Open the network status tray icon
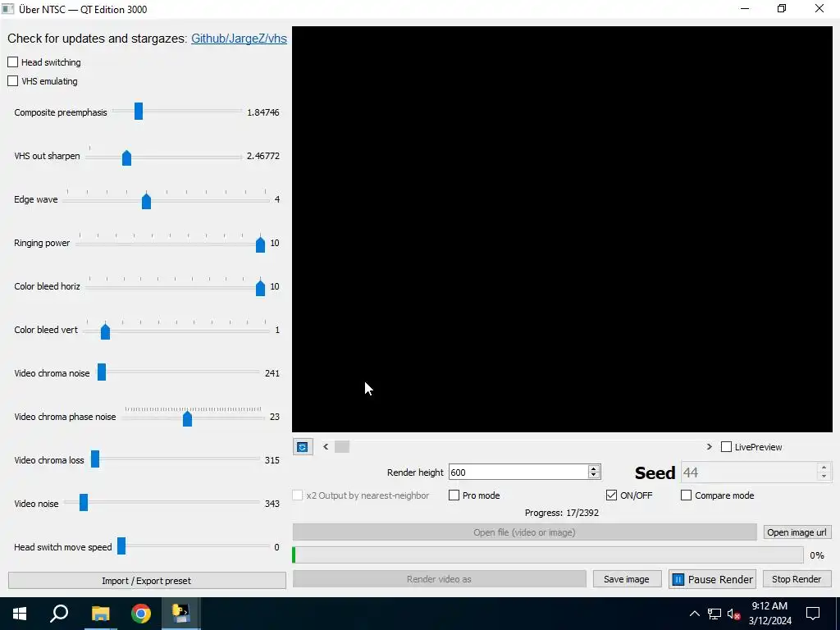840x630 pixels. point(714,614)
